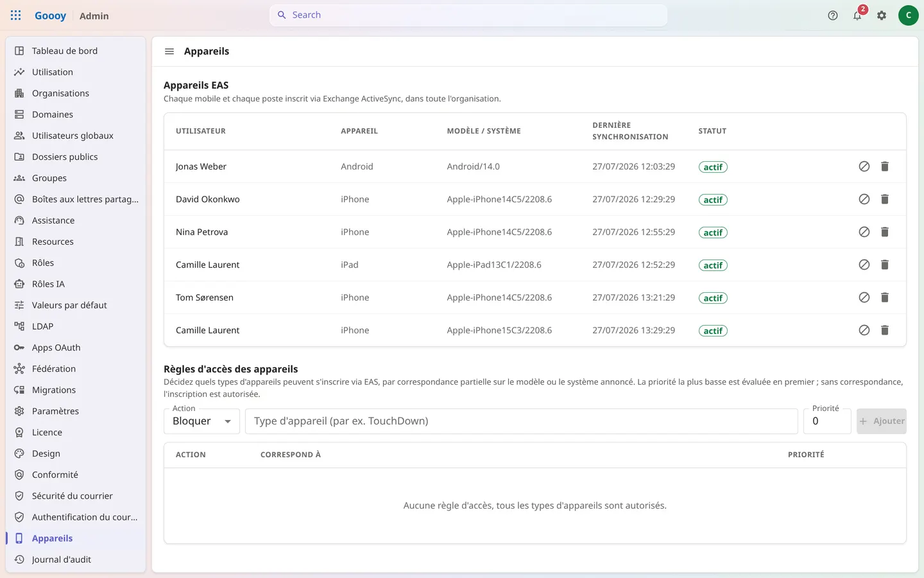Open Migrations in the sidebar

coord(76,390)
